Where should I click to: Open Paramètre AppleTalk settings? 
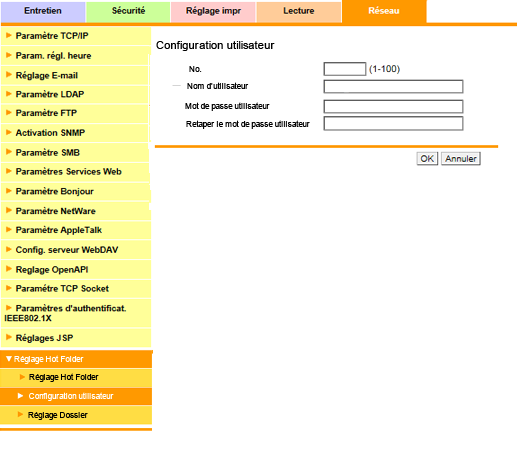[x=76, y=230]
